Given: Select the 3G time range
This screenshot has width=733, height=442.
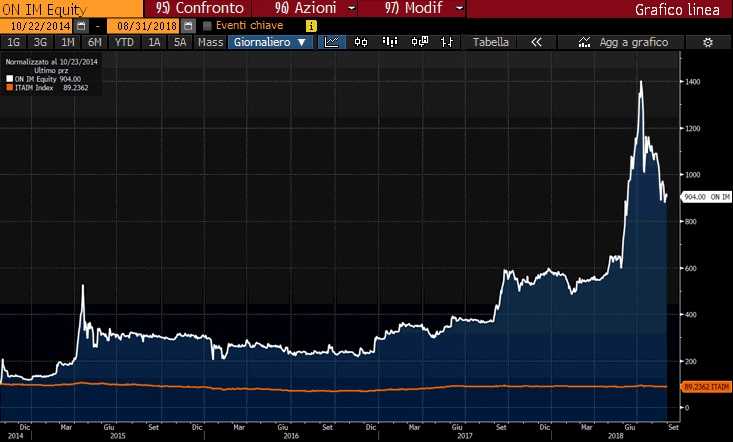Looking at the screenshot, I should coord(40,42).
